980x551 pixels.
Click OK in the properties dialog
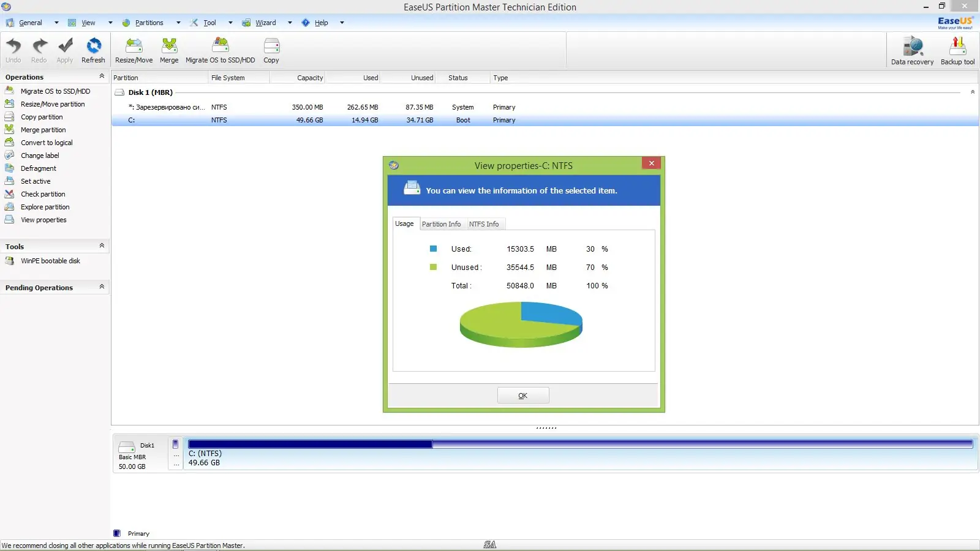pos(523,395)
